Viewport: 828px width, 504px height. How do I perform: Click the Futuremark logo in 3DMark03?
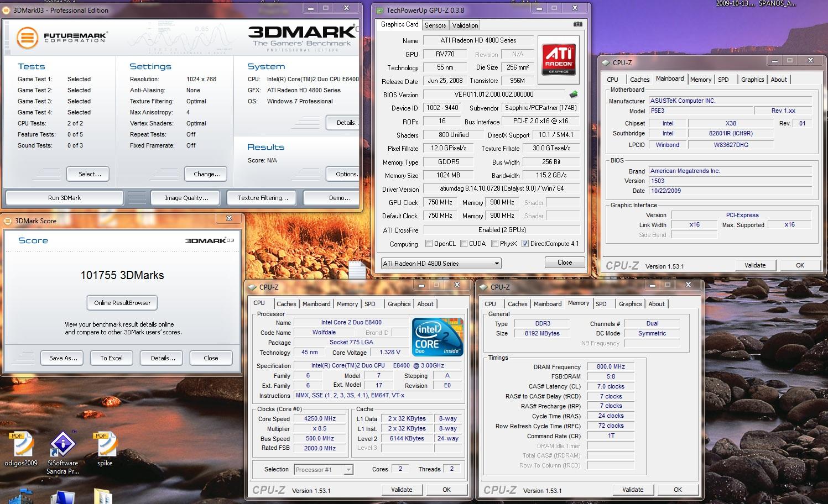pos(61,38)
